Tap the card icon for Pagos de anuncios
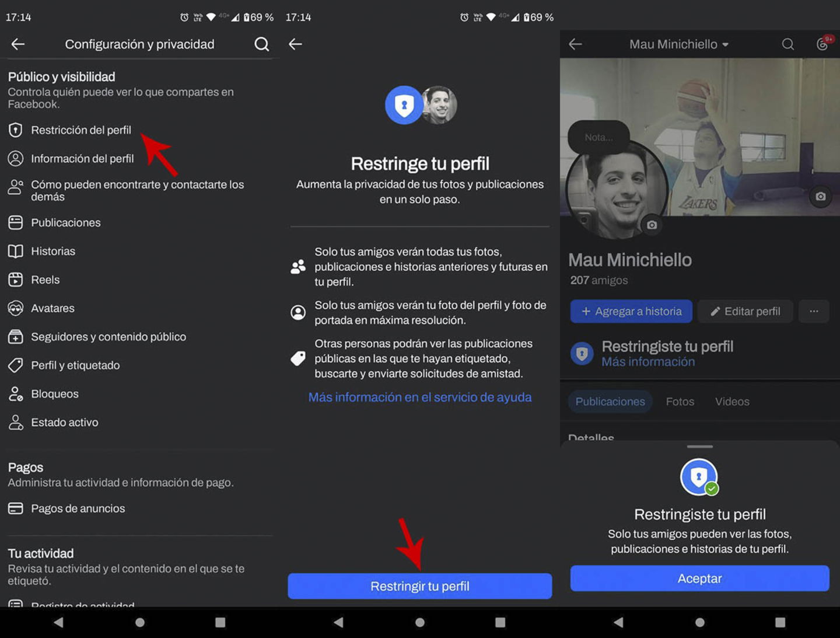 [x=16, y=508]
